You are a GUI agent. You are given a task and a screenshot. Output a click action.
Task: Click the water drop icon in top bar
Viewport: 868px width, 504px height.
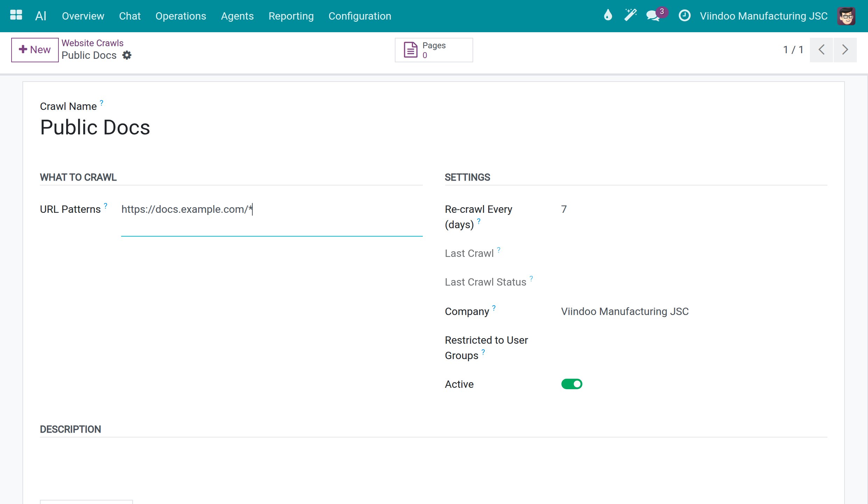[608, 15]
